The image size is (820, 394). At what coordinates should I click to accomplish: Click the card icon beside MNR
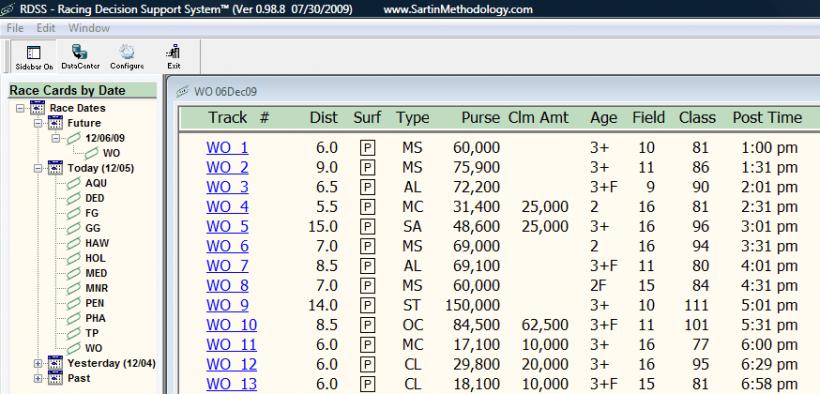coord(73,288)
